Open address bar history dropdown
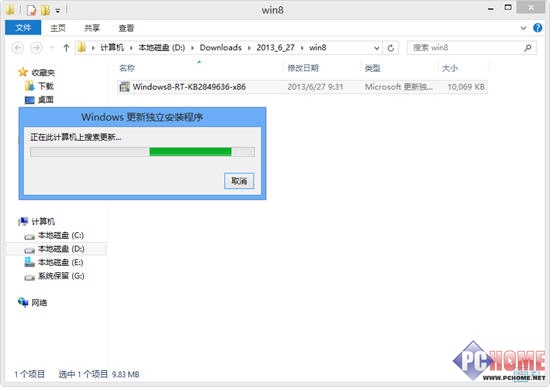Screen dimensions: 550x387 click(376, 48)
